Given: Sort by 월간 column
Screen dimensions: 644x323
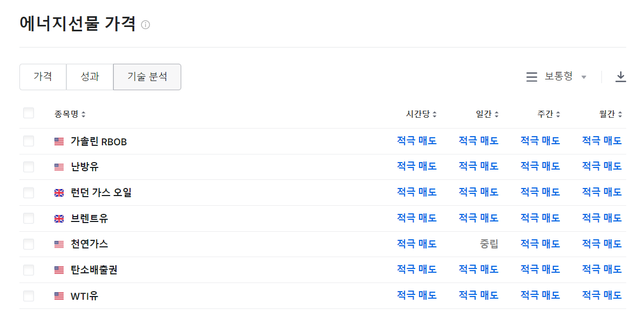Looking at the screenshot, I should coord(611,114).
